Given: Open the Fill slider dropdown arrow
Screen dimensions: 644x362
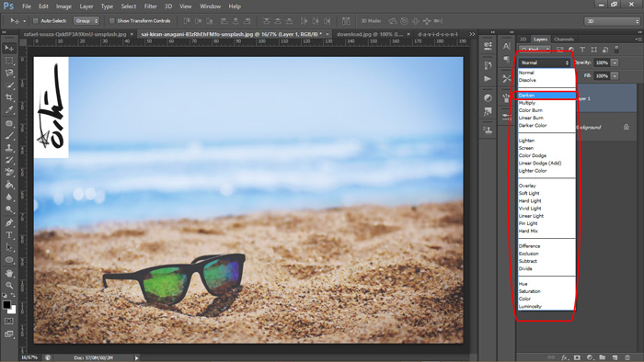Looking at the screenshot, I should pyautogui.click(x=615, y=76).
